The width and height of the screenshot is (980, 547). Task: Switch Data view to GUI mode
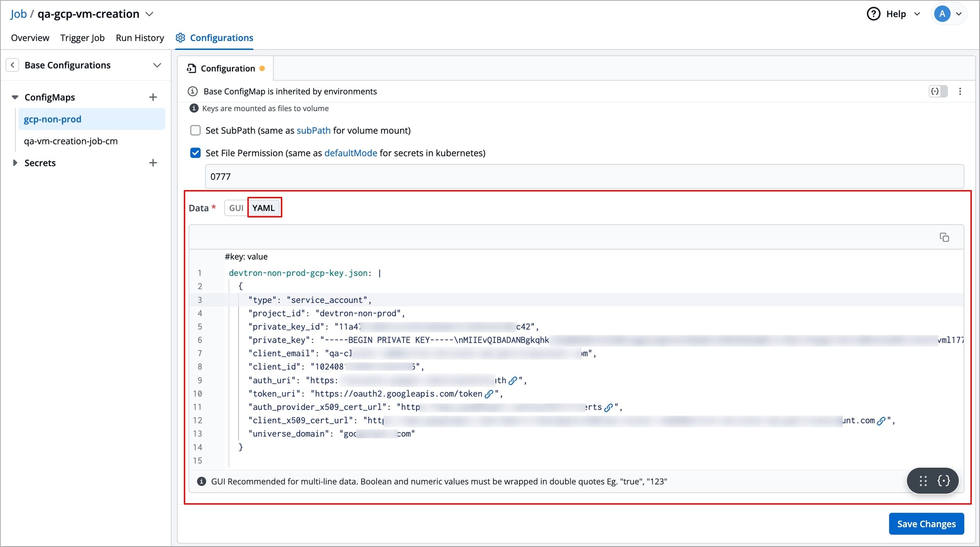click(236, 208)
